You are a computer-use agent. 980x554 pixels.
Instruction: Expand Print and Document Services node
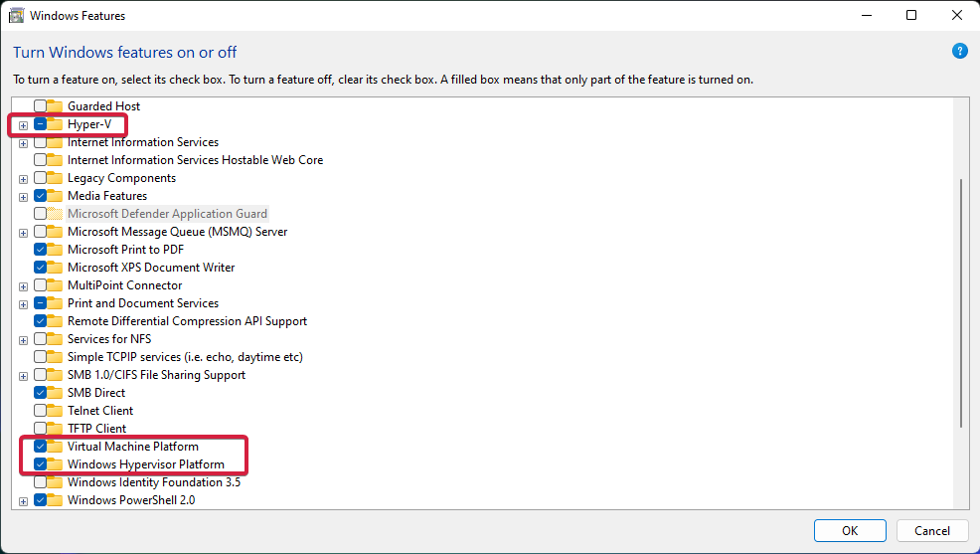point(23,304)
